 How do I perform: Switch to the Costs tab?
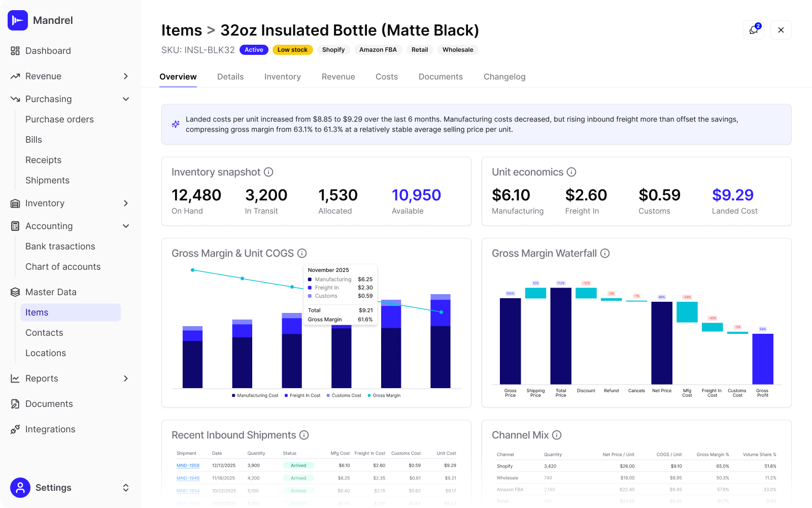click(387, 76)
